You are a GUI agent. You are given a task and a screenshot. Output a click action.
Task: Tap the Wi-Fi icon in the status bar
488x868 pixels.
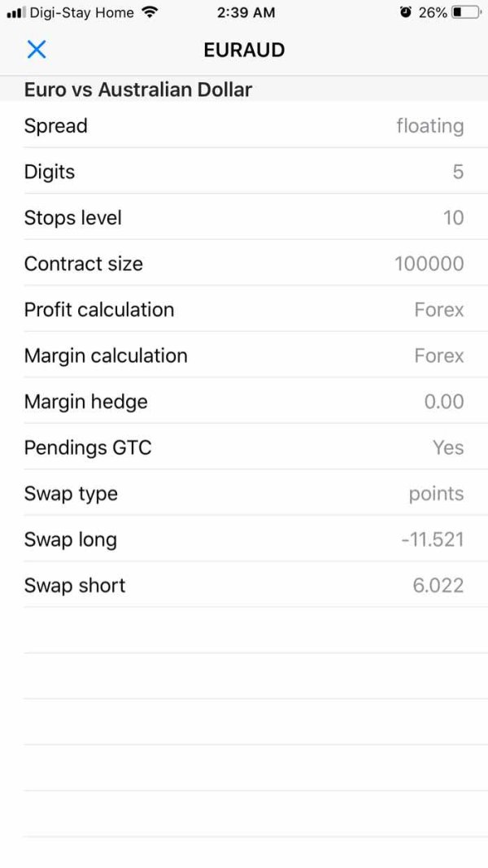tap(149, 12)
